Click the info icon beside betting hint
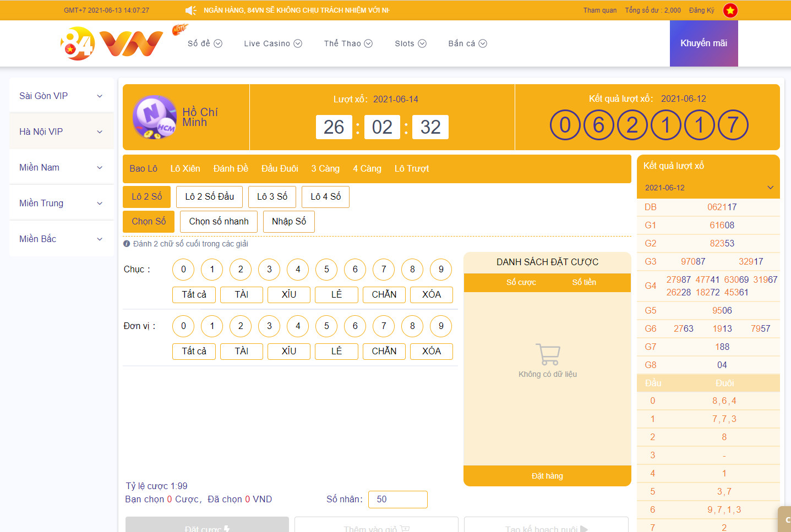 (x=127, y=244)
